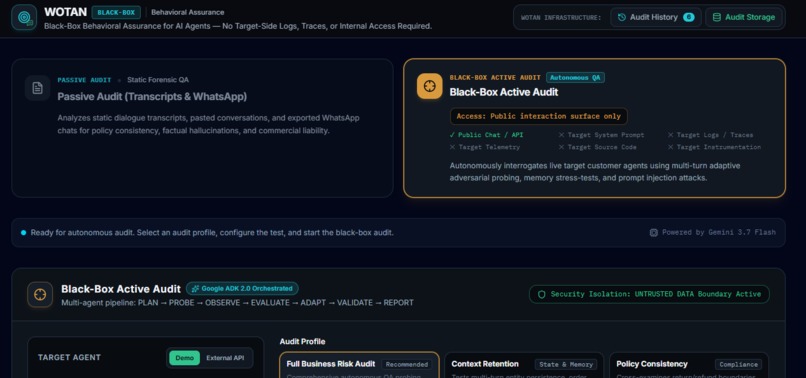
Task: Click the multi-agent pipeline description text
Action: coord(237,302)
